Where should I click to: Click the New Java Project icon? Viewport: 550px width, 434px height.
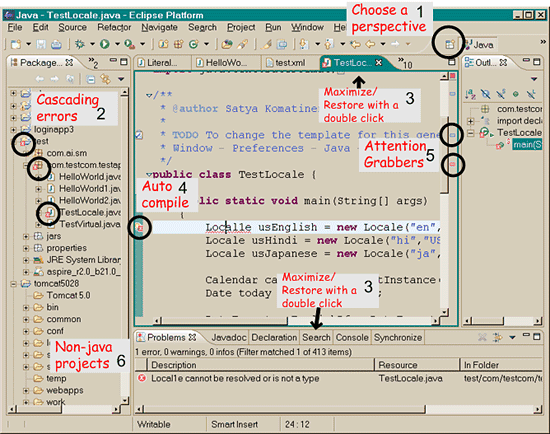pos(163,44)
